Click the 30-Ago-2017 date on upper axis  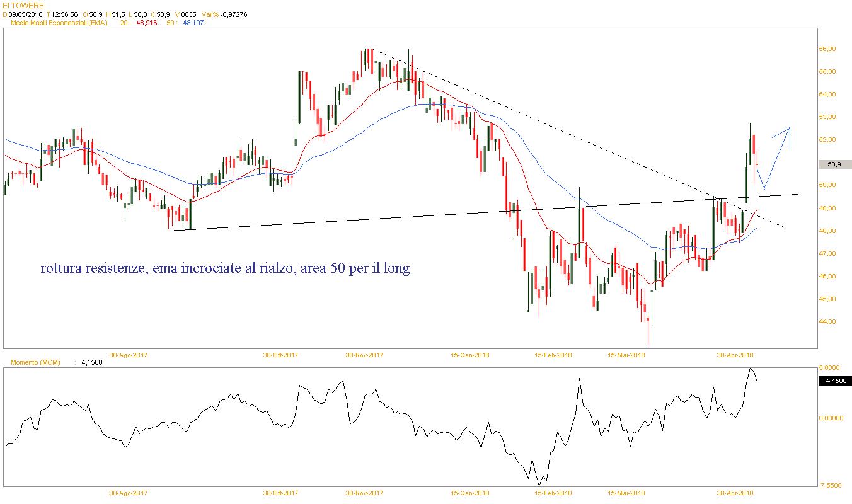(129, 355)
